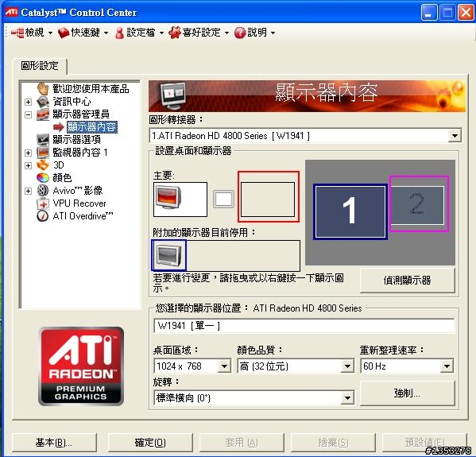Expand the 3D tree node
The width and height of the screenshot is (476, 457).
[x=29, y=165]
